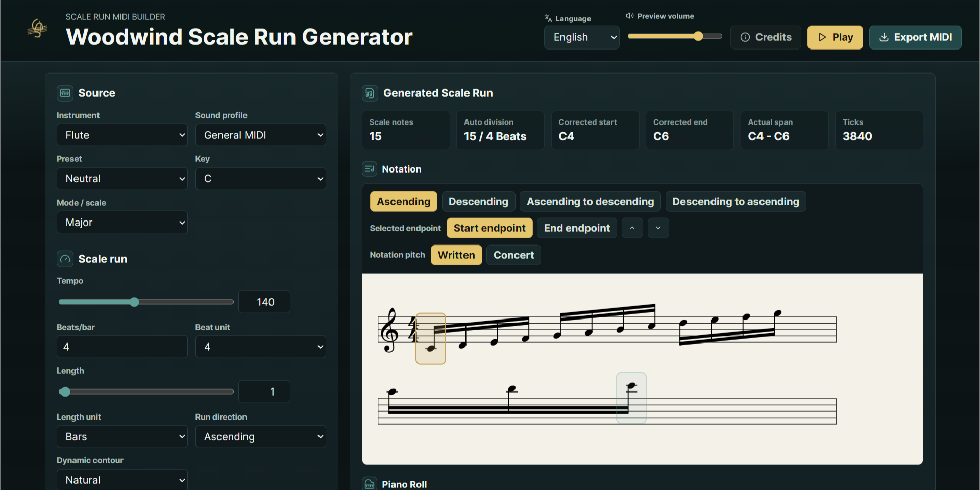Screen dimensions: 980x490
Task: Open the Sound profile dropdown General MIDI
Action: 260,135
